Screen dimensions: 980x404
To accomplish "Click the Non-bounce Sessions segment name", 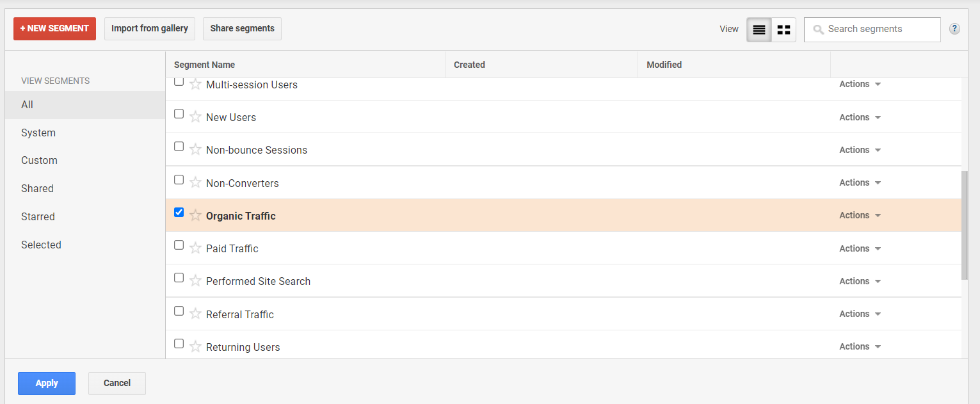I will (x=257, y=150).
